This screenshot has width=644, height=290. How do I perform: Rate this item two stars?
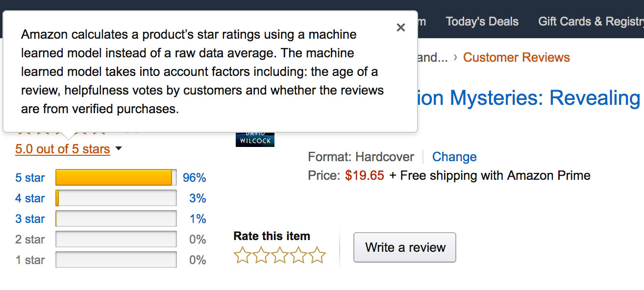261,255
